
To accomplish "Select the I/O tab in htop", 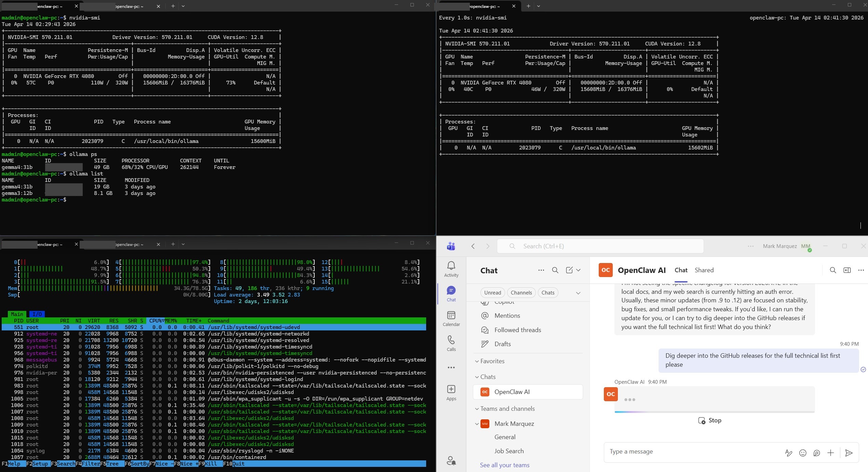I will [37, 314].
